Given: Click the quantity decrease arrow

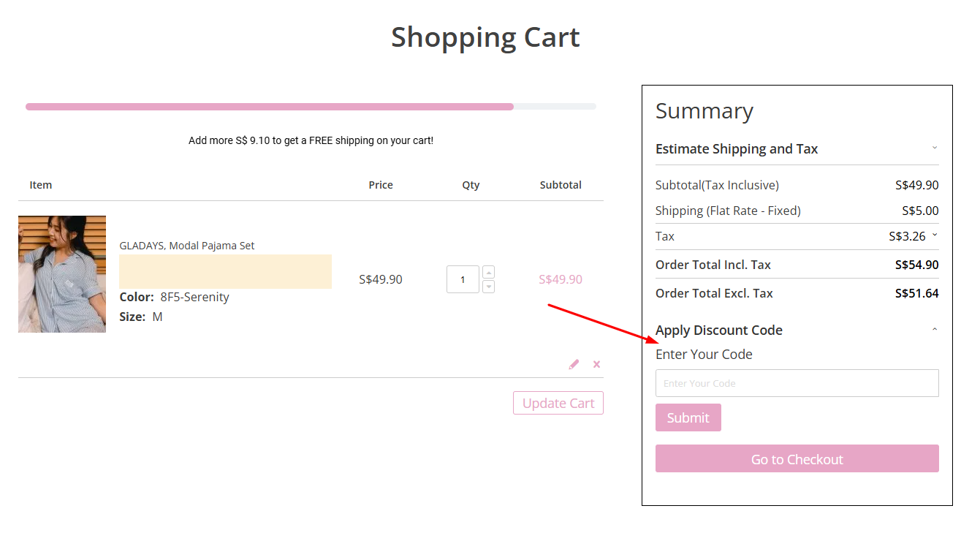Looking at the screenshot, I should click(488, 286).
